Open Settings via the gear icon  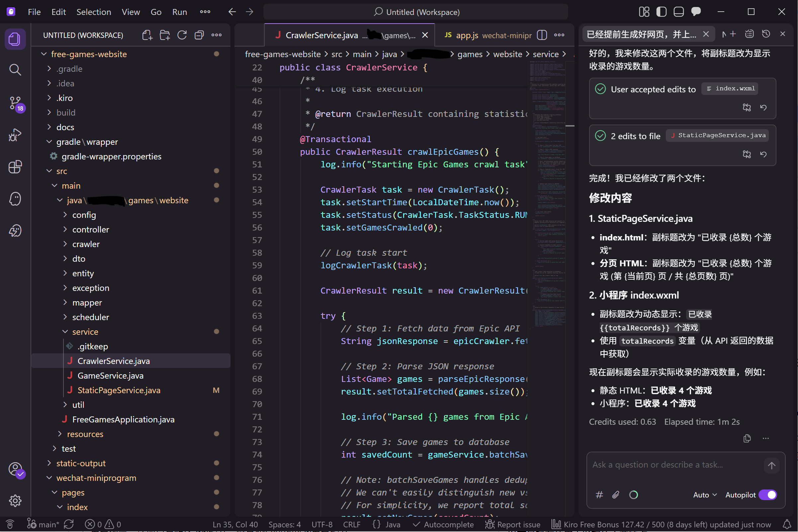[15, 500]
